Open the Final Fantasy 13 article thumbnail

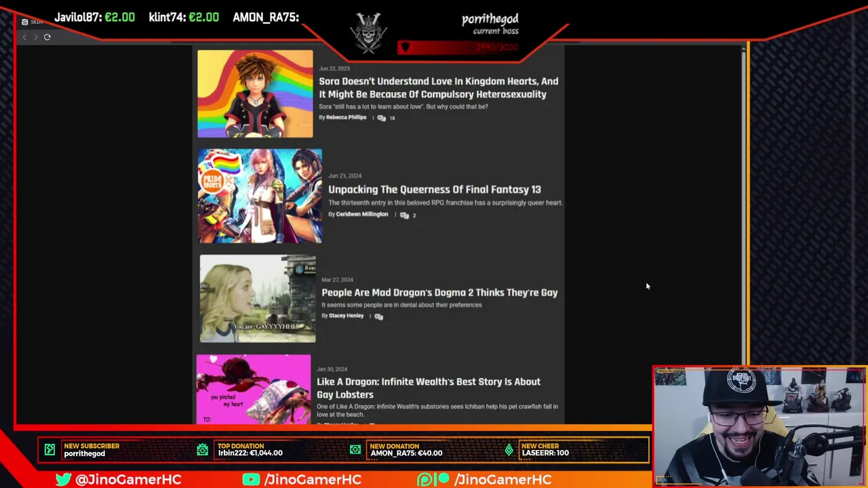[260, 196]
